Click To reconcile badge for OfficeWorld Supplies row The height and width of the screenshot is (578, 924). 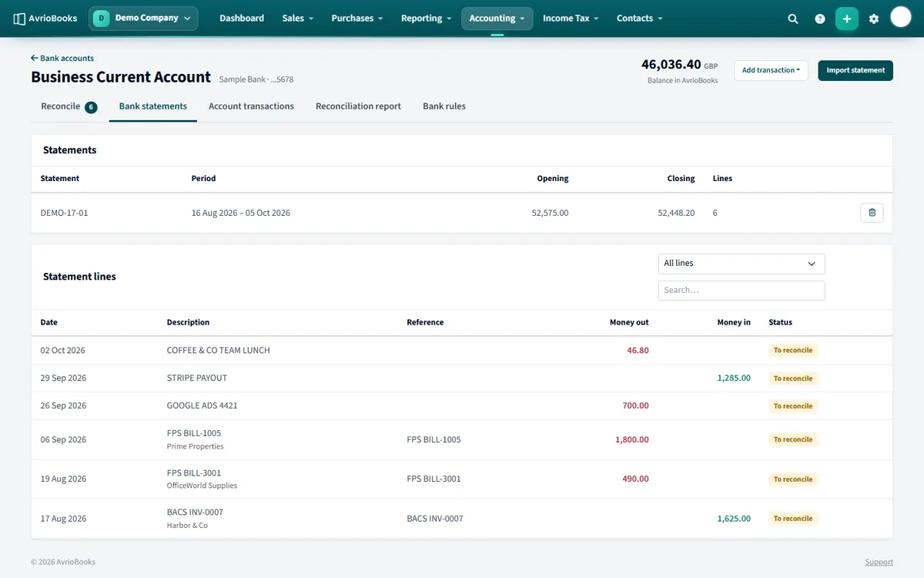tap(793, 479)
